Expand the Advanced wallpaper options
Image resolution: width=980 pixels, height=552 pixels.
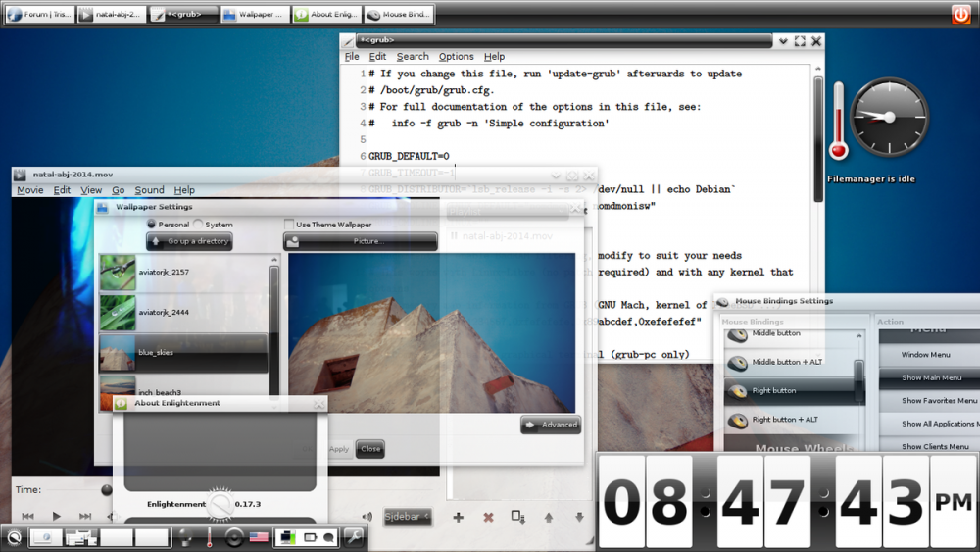coord(551,425)
